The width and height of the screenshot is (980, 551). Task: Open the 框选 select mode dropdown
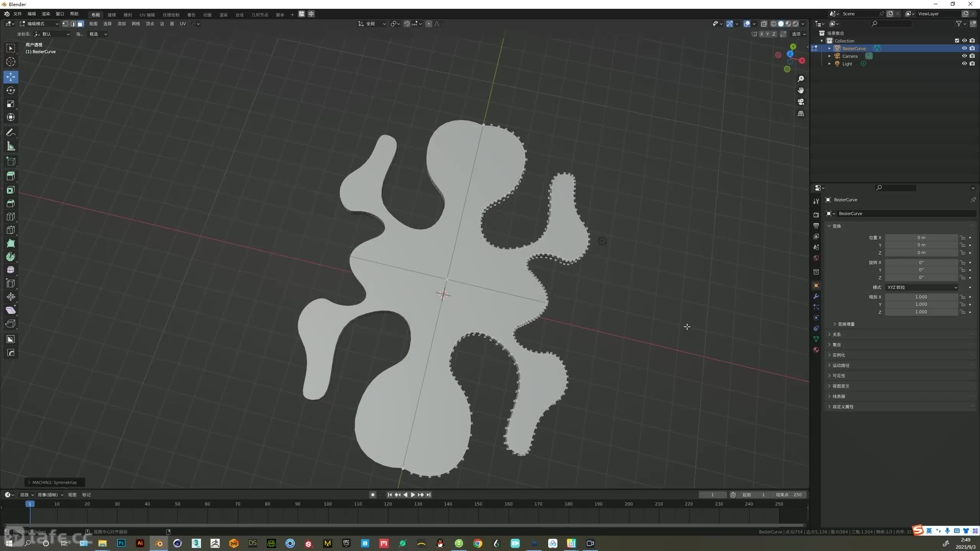pos(98,34)
